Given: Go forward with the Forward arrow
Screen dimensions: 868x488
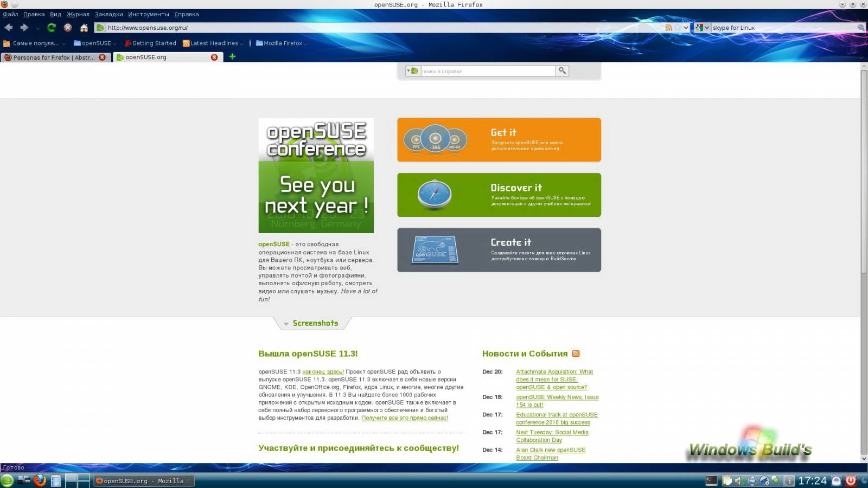Looking at the screenshot, I should point(24,28).
